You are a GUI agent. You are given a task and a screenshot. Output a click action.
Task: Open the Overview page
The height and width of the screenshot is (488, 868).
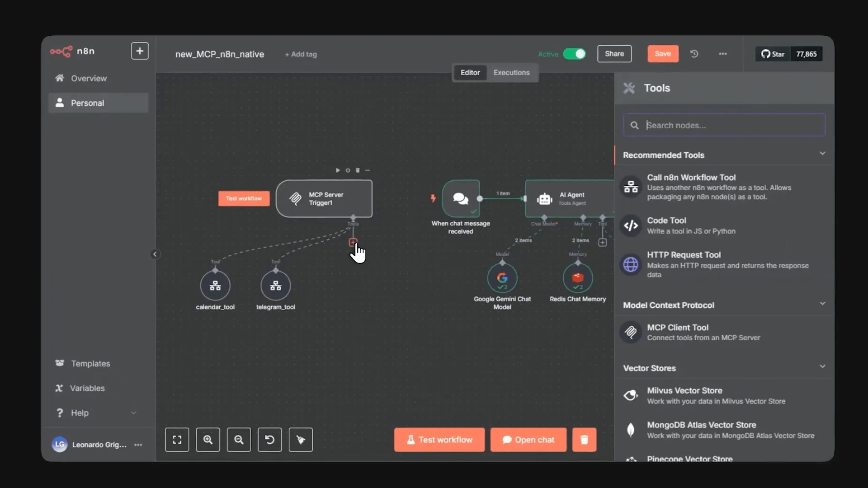(x=98, y=78)
